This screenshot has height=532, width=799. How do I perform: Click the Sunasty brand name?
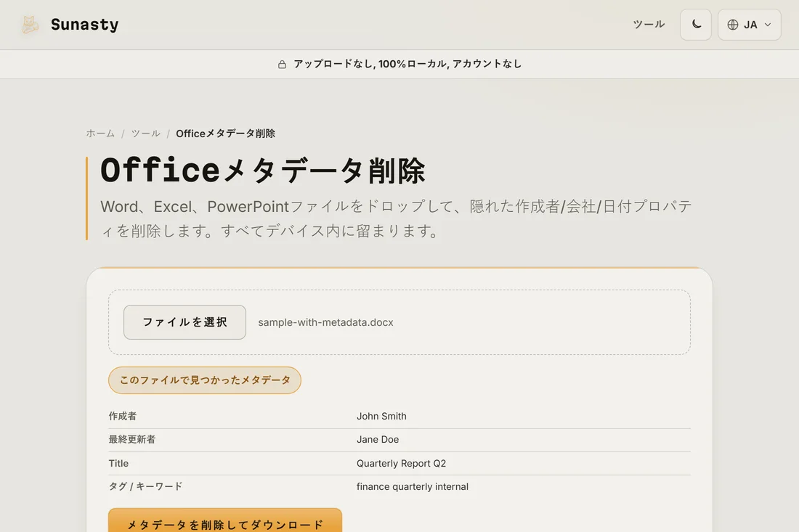[x=84, y=25]
